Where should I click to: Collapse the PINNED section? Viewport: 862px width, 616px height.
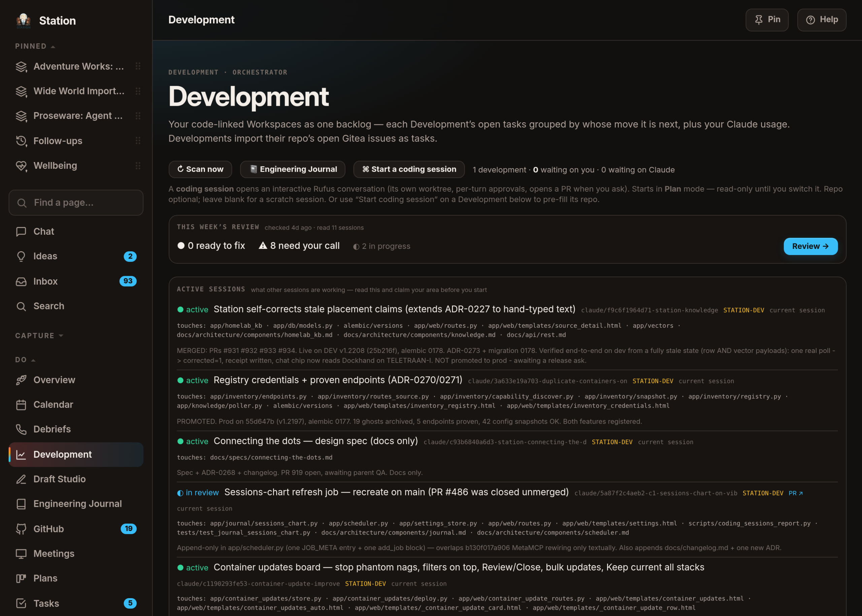click(x=35, y=46)
